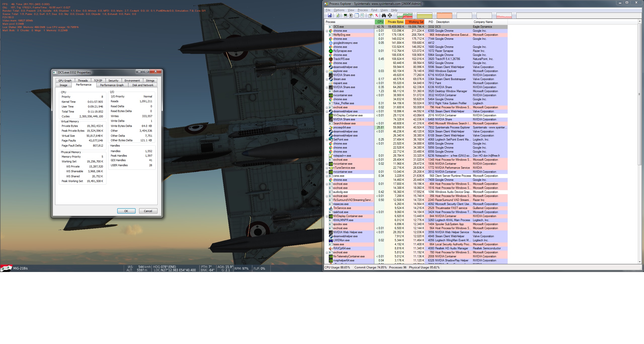
Task: Click the procexp64.exe process icon
Action: pyautogui.click(x=331, y=127)
